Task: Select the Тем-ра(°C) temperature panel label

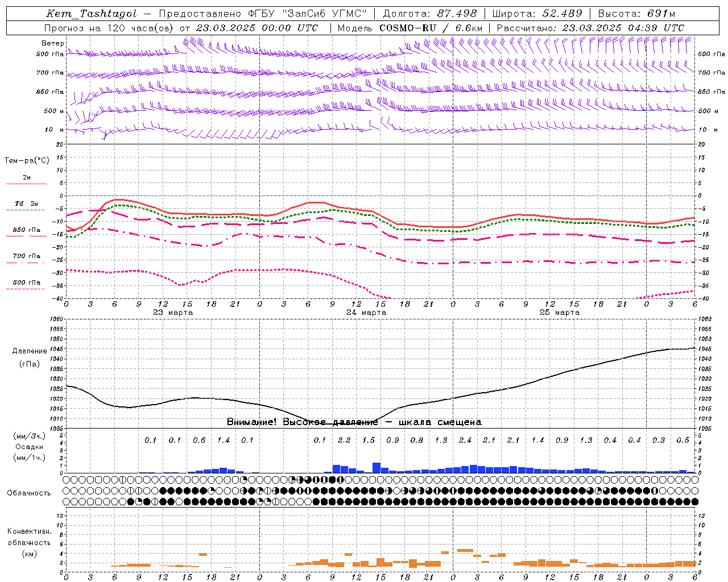Action: click(x=27, y=161)
